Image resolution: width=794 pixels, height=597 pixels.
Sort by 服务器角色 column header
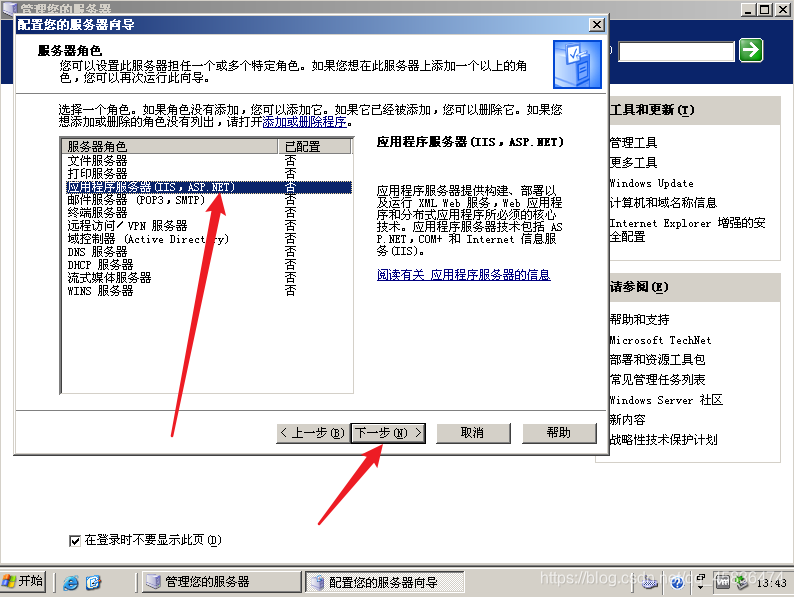[170, 146]
